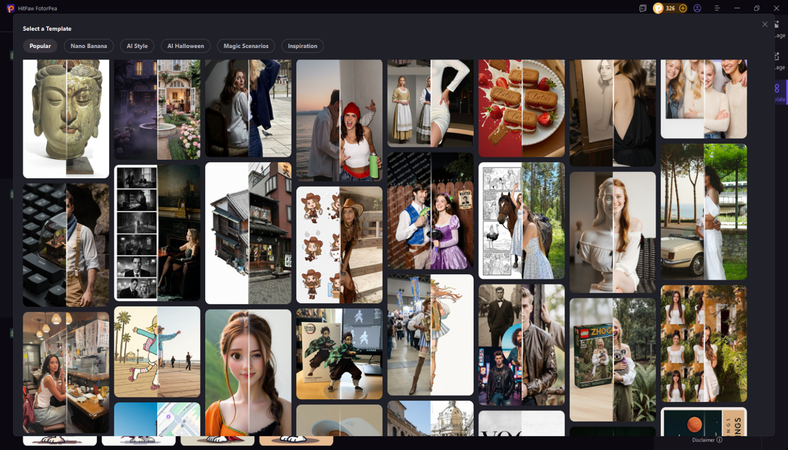
Task: Switch to the AI Halloween tab
Action: 185,46
